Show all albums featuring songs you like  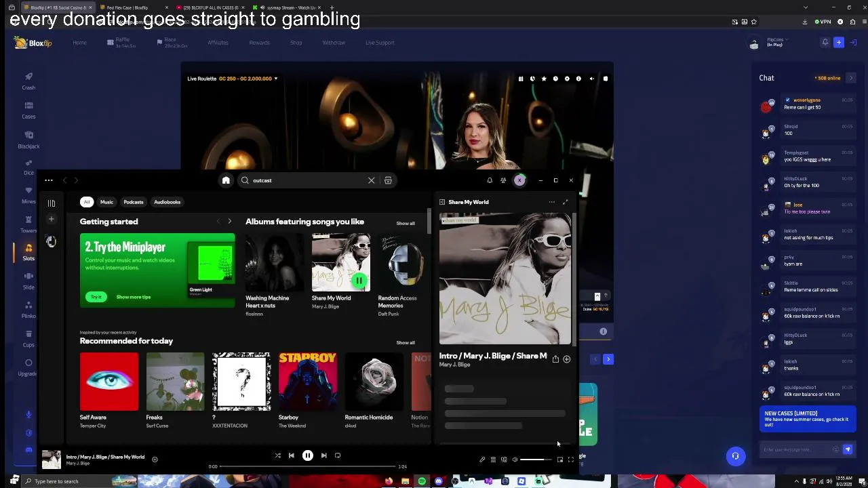click(x=406, y=223)
